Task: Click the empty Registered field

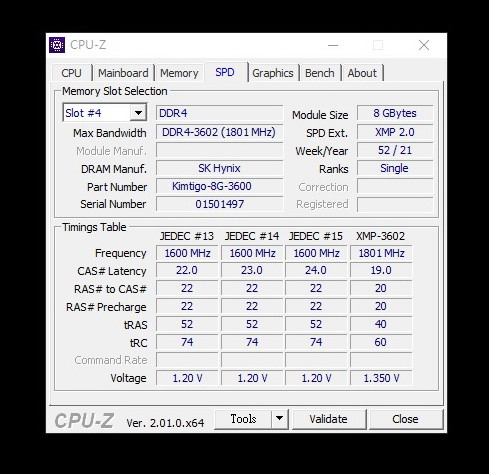Action: pyautogui.click(x=395, y=204)
